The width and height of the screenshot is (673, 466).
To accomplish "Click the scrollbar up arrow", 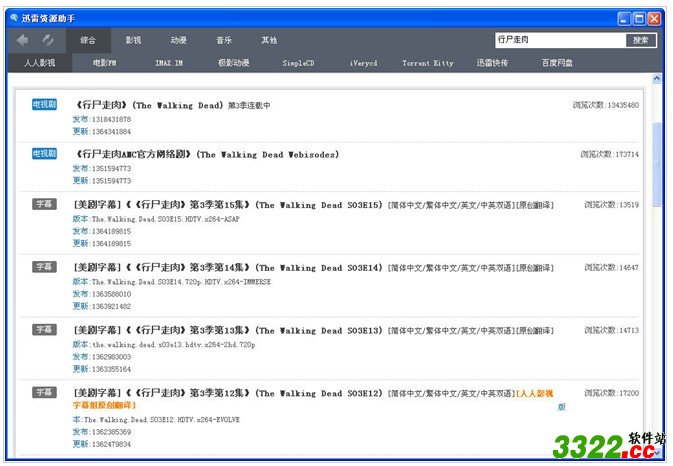I will click(656, 79).
